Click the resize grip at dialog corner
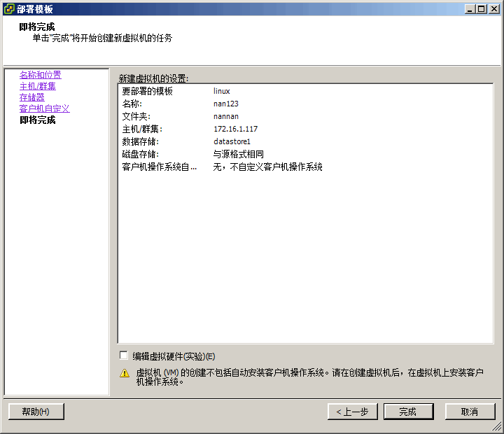This screenshot has width=504, height=434. (x=497, y=426)
